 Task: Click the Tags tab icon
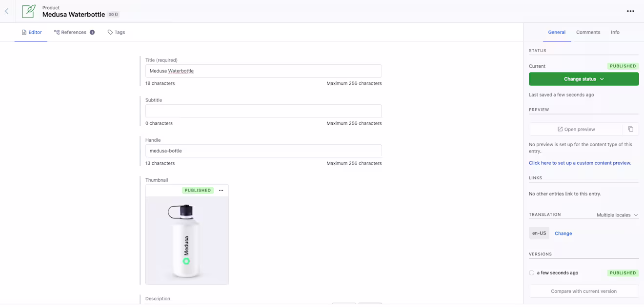110,32
